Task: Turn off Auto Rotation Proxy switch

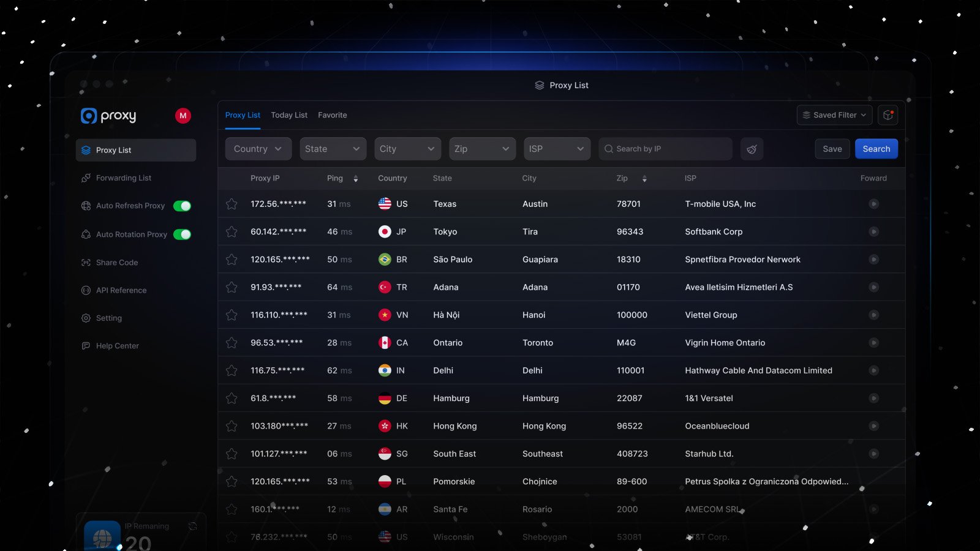Action: click(x=182, y=234)
